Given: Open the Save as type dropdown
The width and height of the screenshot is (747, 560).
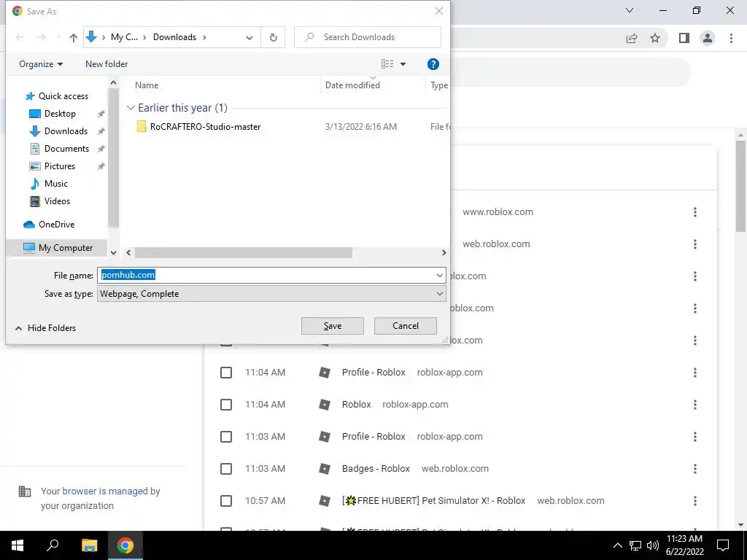Looking at the screenshot, I should pos(271,294).
